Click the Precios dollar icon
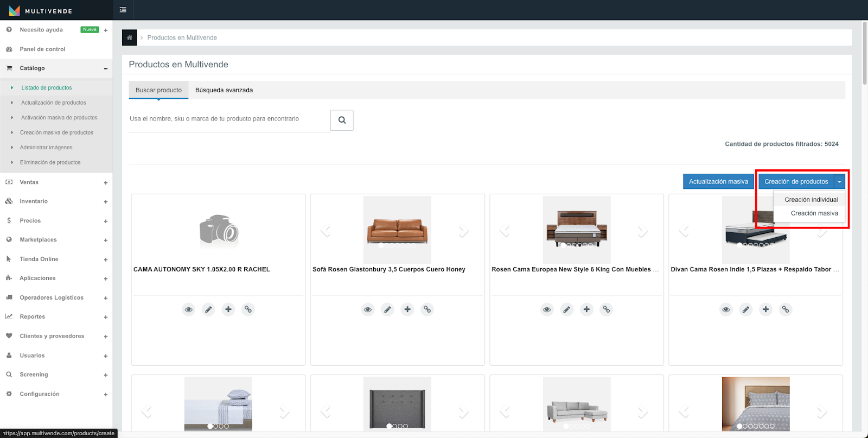This screenshot has width=868, height=438. 9,220
